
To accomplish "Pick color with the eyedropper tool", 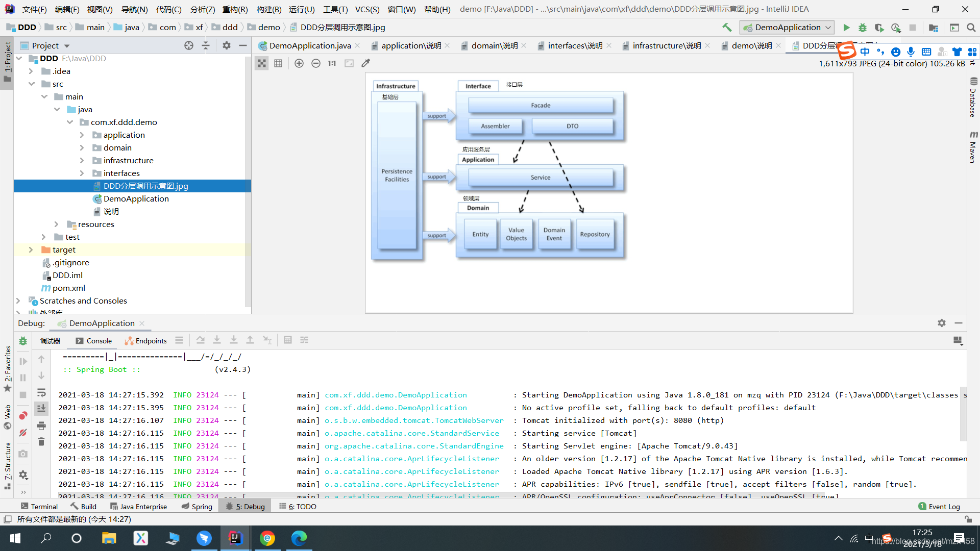I will 365,63.
